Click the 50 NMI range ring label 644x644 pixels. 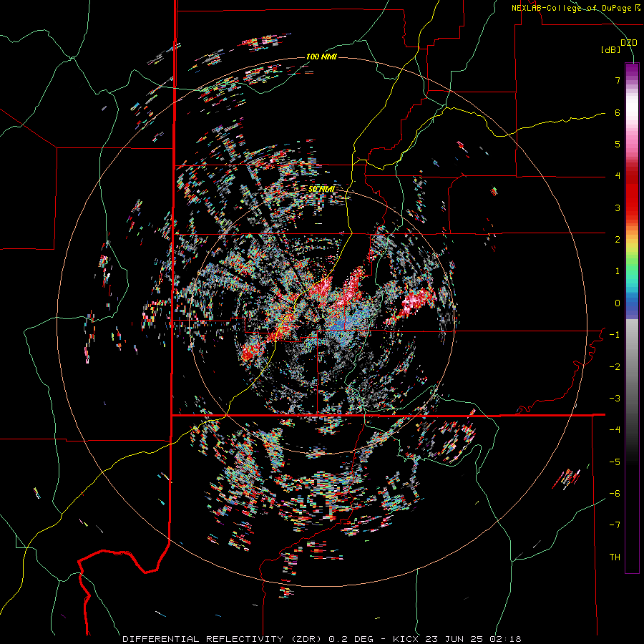(x=321, y=190)
